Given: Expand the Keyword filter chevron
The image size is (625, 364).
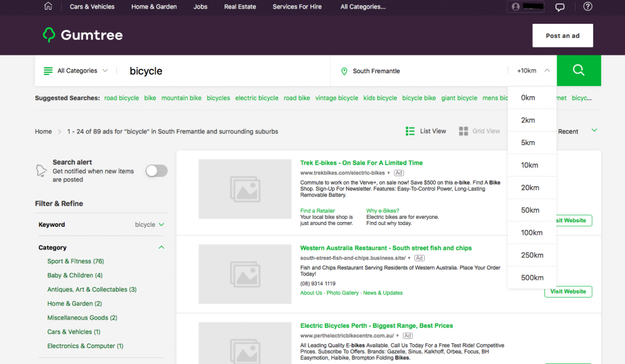Looking at the screenshot, I should (161, 224).
